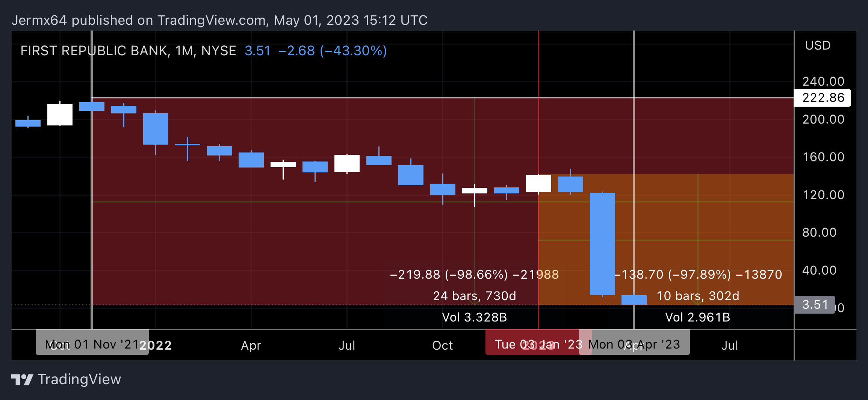This screenshot has width=868, height=400.
Task: Click the TradingView wordmark text
Action: click(79, 379)
